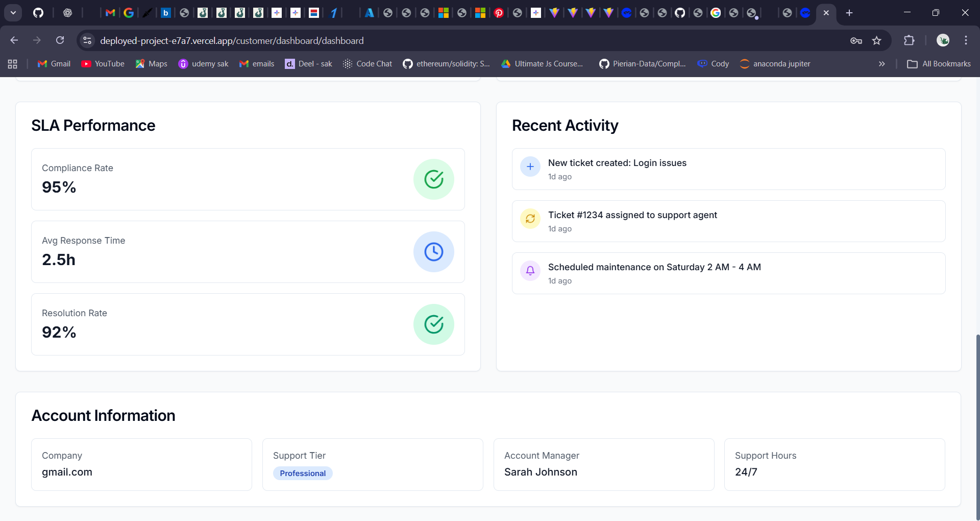Click the Account Information heading

tap(103, 416)
